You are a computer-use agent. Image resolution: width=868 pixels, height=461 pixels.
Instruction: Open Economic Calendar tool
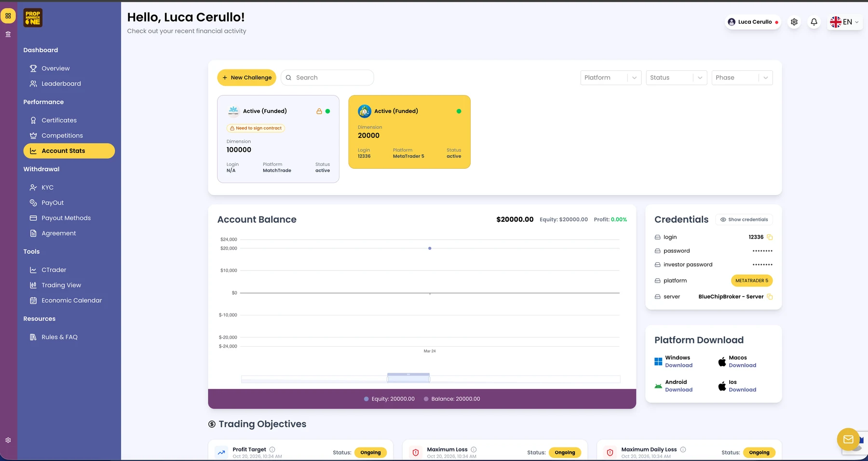(71, 300)
